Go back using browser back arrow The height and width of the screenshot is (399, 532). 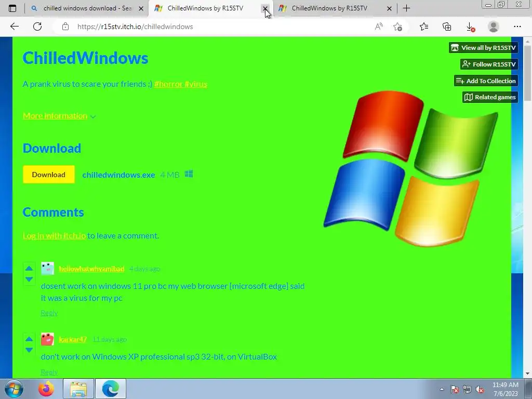tap(14, 26)
